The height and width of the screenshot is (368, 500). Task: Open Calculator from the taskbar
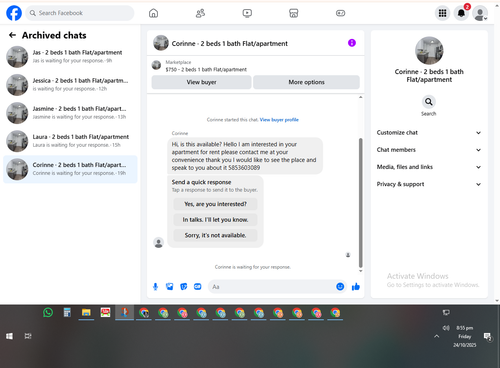coord(67,313)
